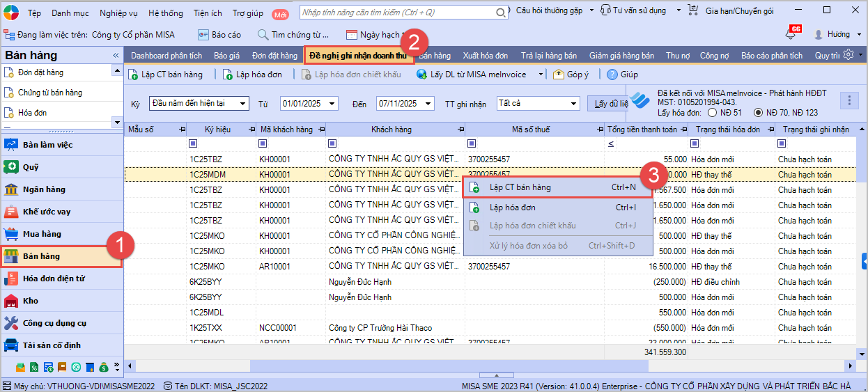Image resolution: width=868 pixels, height=392 pixels.
Task: Open the Kho warehouse module
Action: pos(31,301)
